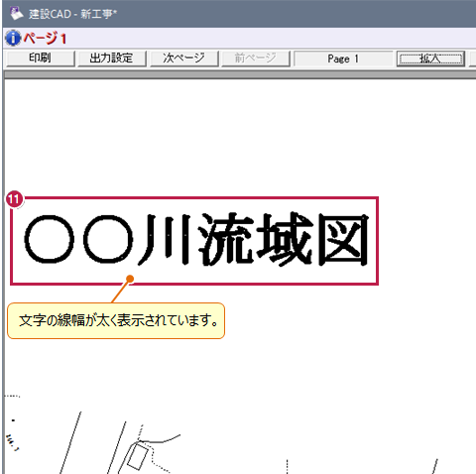Click the orange callout anchor dot
The width and height of the screenshot is (476, 474).
(x=130, y=279)
